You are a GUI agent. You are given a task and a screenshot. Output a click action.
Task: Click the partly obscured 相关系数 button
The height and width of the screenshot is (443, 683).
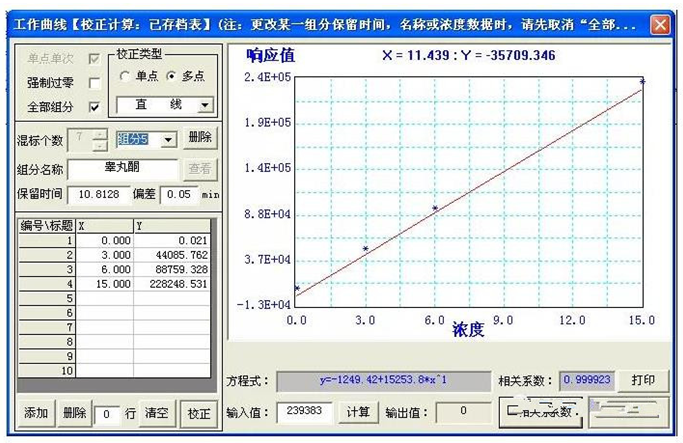point(540,412)
